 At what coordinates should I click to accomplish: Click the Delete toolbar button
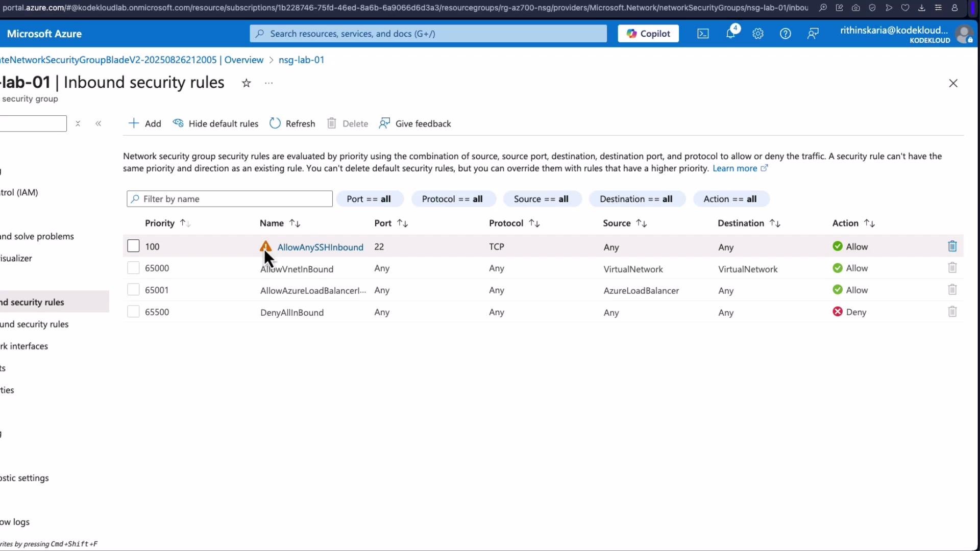pyautogui.click(x=348, y=123)
